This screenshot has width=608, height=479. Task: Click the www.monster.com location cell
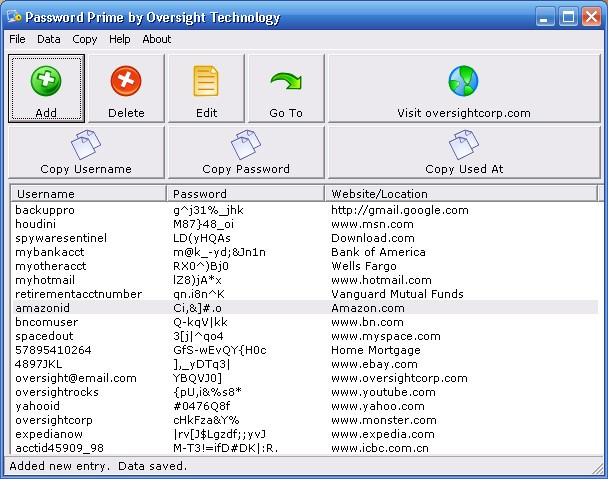click(383, 420)
